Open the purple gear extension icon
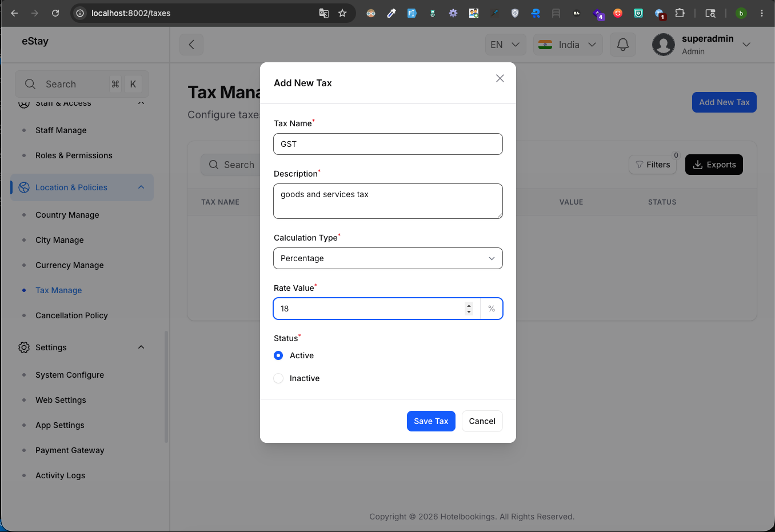This screenshot has width=775, height=532. click(453, 13)
